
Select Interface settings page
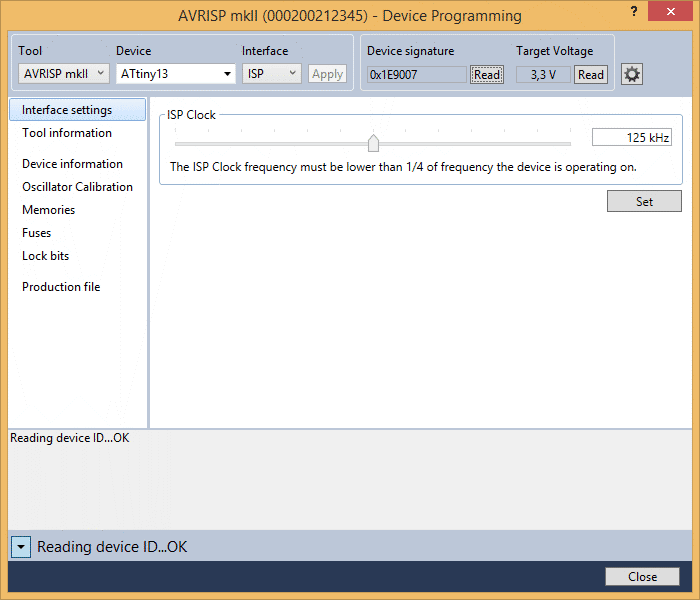tap(67, 110)
